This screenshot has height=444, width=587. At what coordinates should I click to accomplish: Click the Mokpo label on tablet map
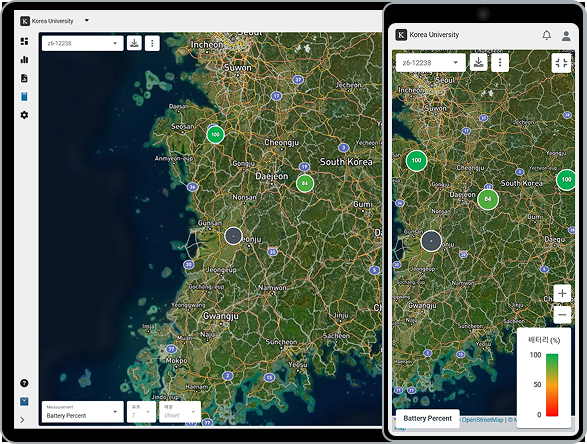click(x=176, y=361)
